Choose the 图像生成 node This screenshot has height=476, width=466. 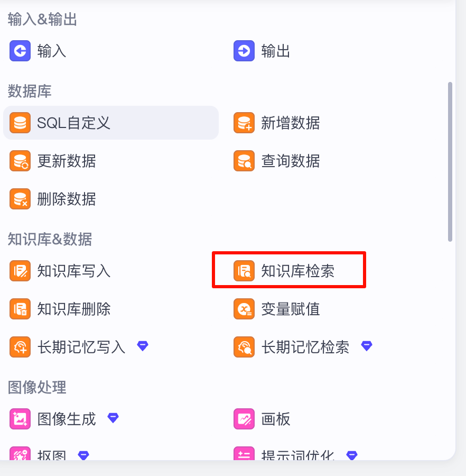click(x=66, y=419)
